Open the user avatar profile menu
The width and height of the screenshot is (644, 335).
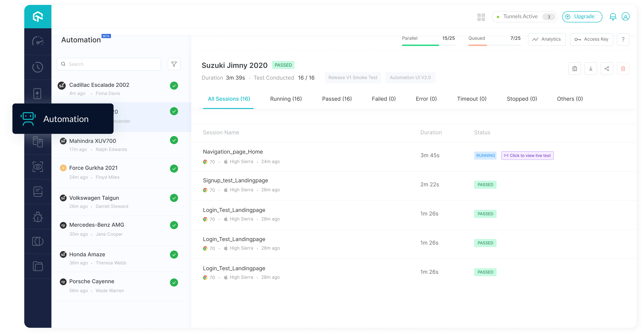tap(626, 16)
